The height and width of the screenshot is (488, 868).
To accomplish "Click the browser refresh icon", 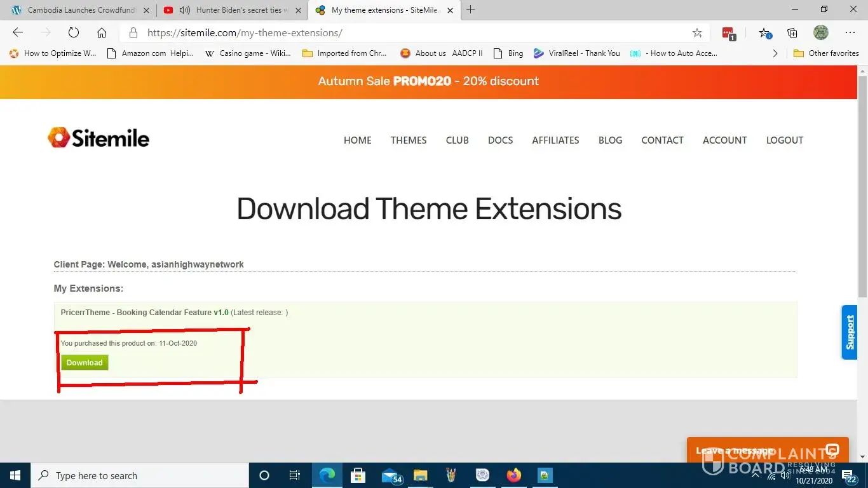I will click(74, 33).
